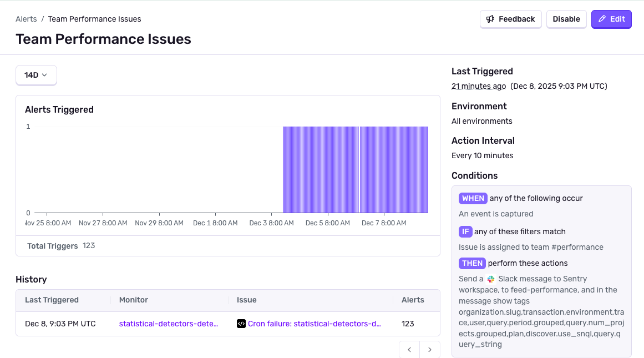
Task: Click the Alerts column header
Action: click(x=413, y=300)
